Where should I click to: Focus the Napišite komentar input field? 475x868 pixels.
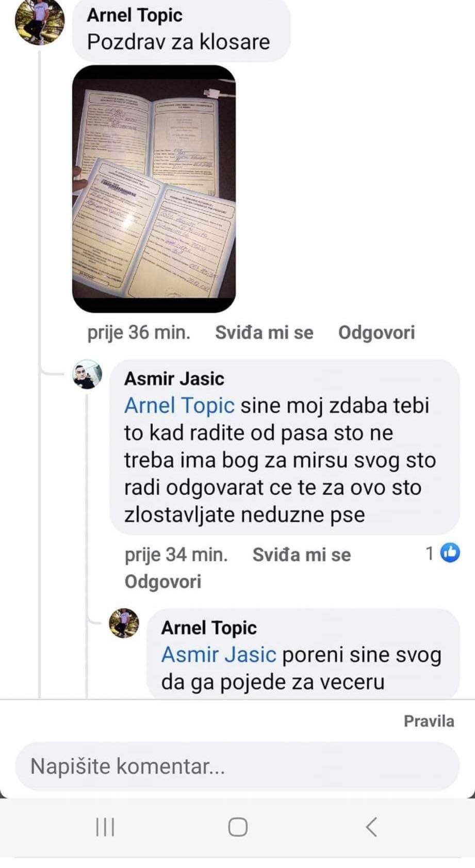237,766
